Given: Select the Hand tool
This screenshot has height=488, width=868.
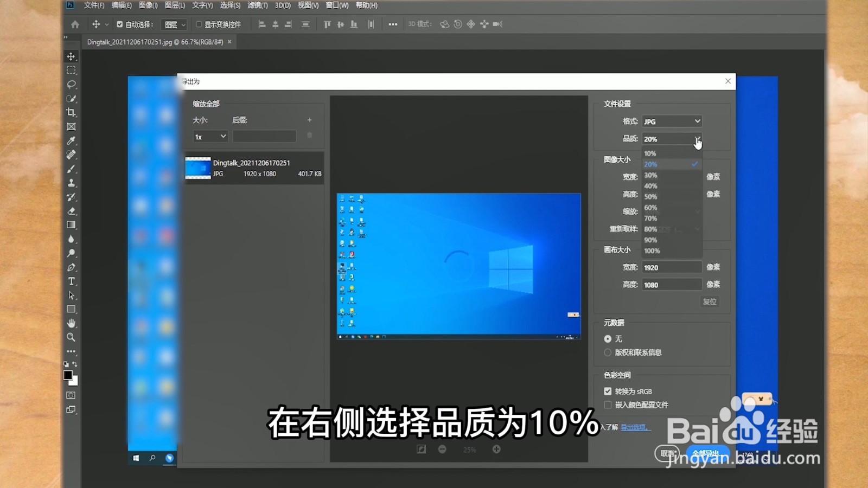Looking at the screenshot, I should pos(71,324).
